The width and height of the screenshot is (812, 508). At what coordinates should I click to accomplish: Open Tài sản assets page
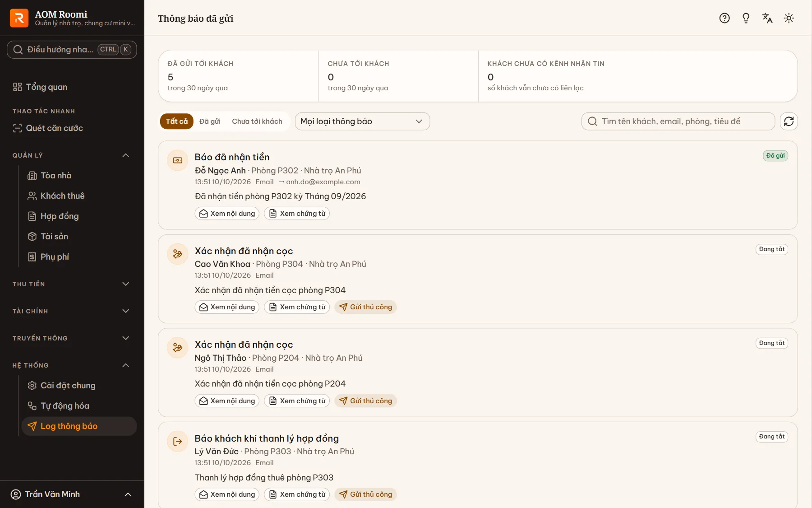[x=79, y=237]
